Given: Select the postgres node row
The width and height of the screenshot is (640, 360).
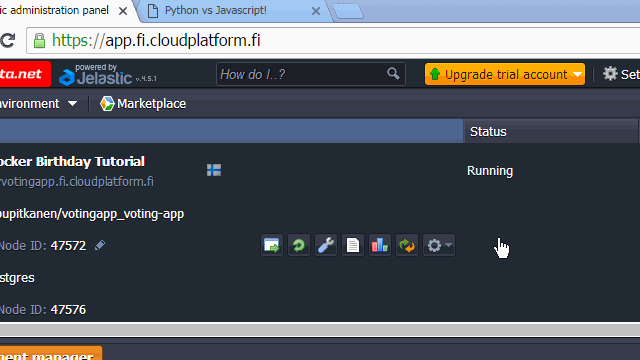Looking at the screenshot, I should click(17, 278).
